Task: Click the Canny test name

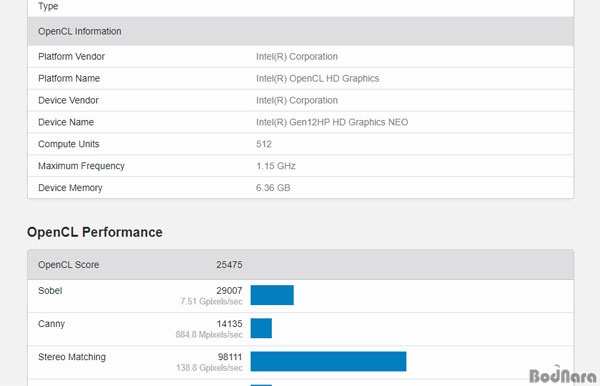Action: 51,324
